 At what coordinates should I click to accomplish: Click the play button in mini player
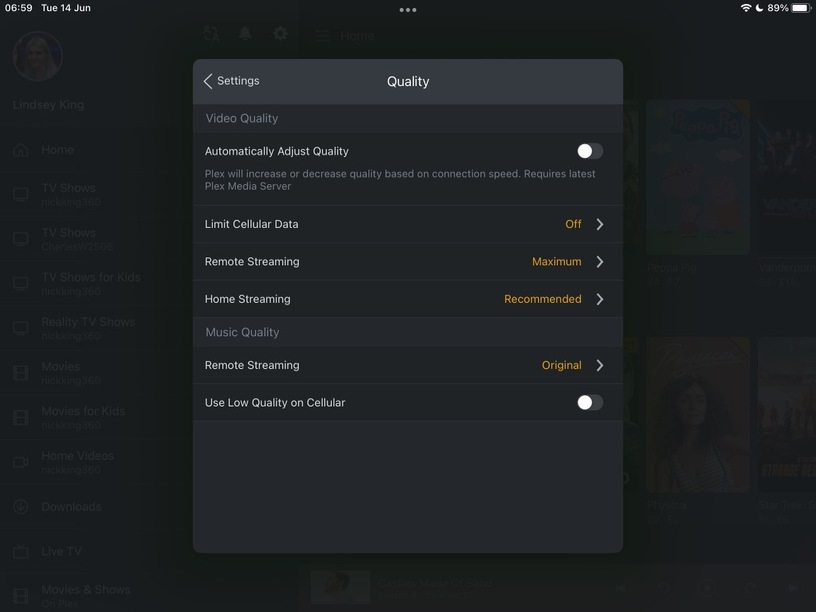(706, 588)
